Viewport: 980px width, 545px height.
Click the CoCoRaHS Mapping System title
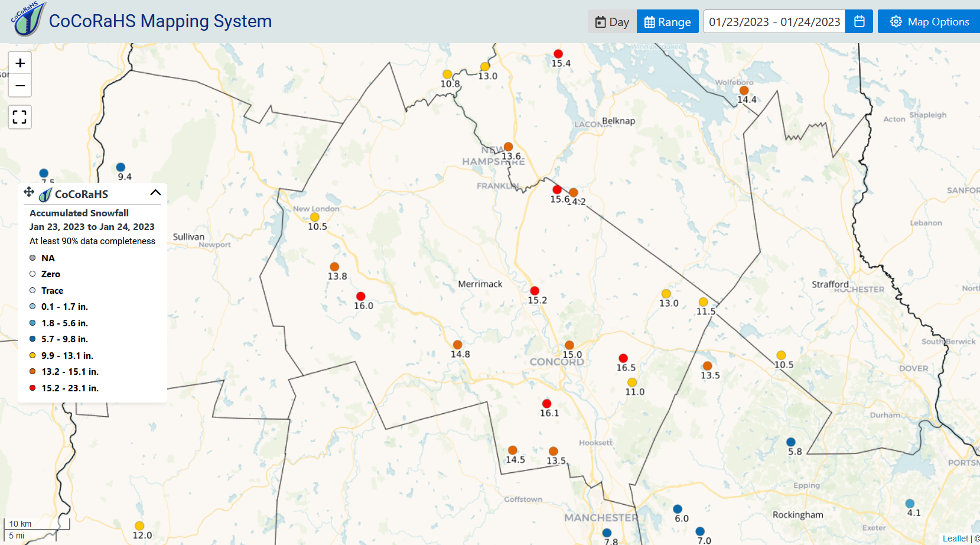(160, 21)
